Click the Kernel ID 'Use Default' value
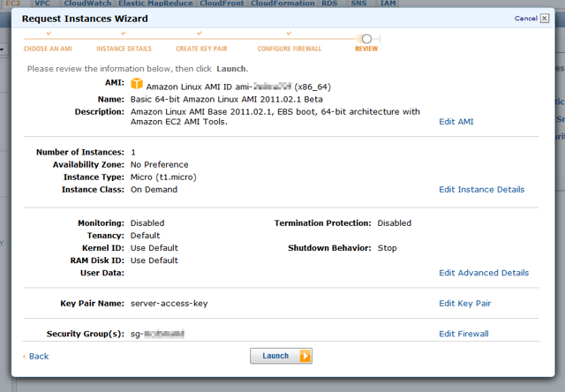Image resolution: width=565 pixels, height=392 pixels. click(x=154, y=248)
